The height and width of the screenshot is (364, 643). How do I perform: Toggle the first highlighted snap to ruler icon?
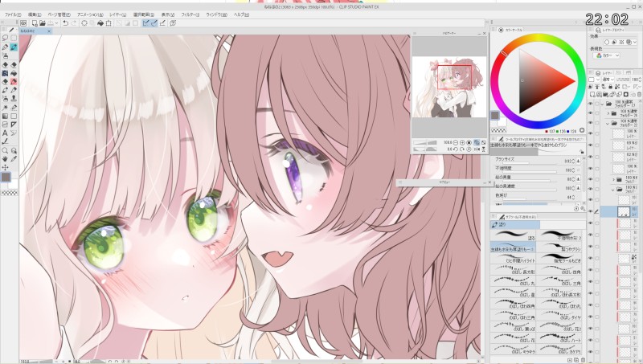[145, 23]
